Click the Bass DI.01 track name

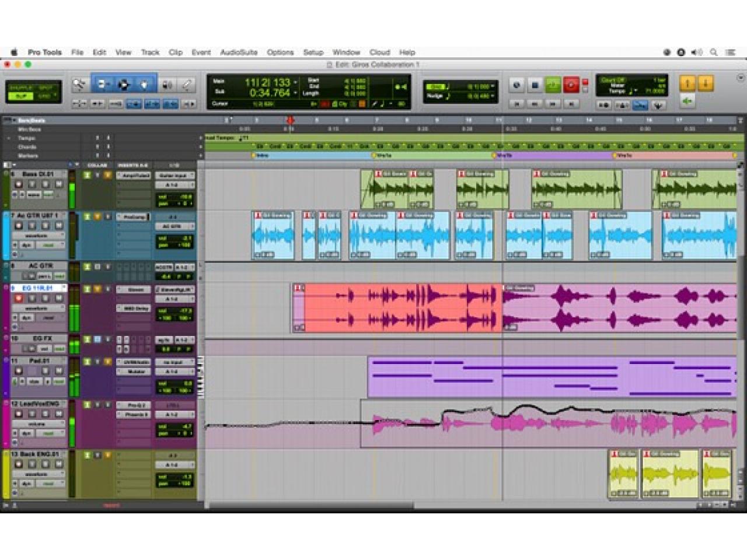coord(37,174)
